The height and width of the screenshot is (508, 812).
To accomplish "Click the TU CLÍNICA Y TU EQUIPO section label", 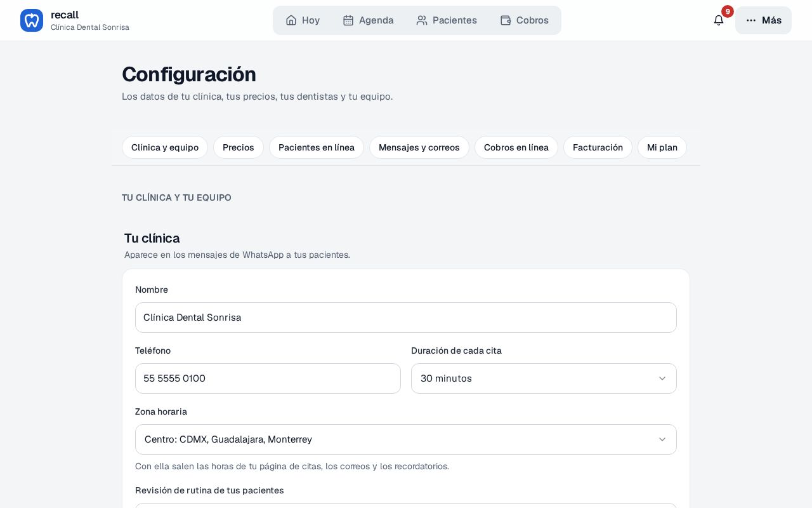I will [x=176, y=197].
